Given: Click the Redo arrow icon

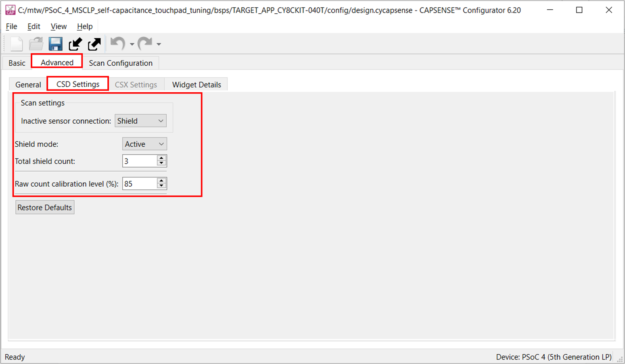Looking at the screenshot, I should [145, 43].
